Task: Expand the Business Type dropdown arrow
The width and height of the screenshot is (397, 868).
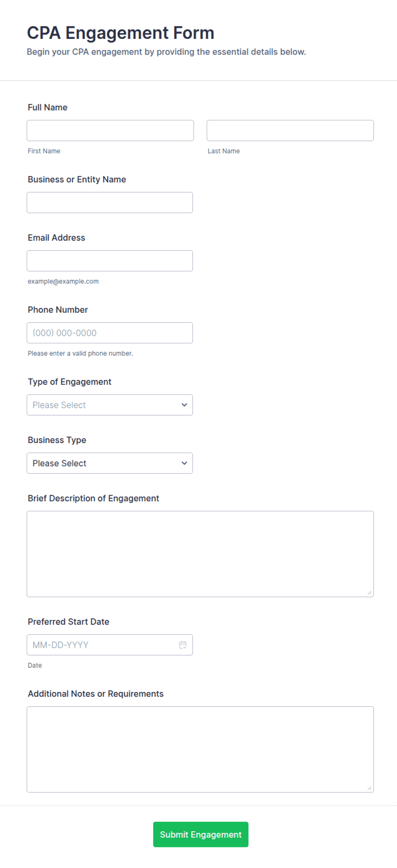Action: pos(184,463)
